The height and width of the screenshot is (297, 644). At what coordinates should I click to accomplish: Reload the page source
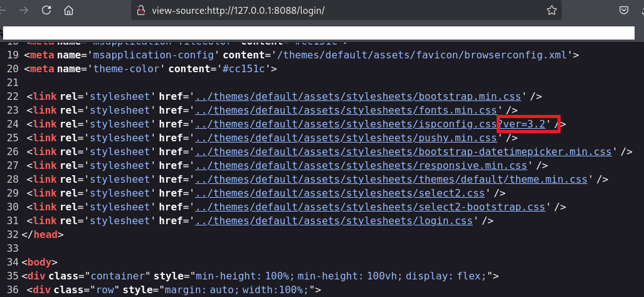(46, 10)
